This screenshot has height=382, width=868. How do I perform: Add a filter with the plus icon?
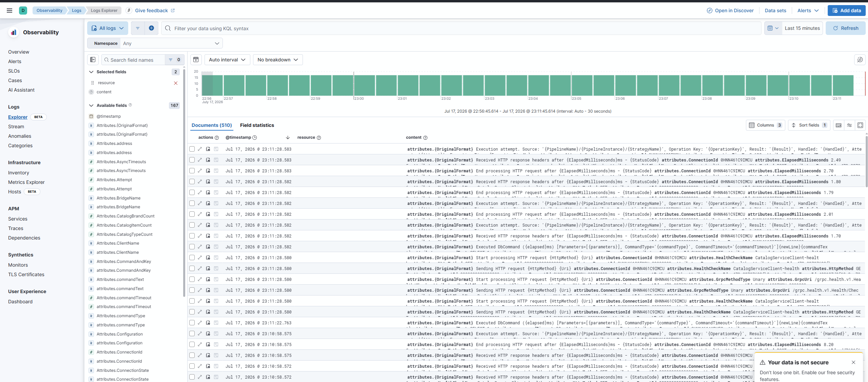[151, 28]
